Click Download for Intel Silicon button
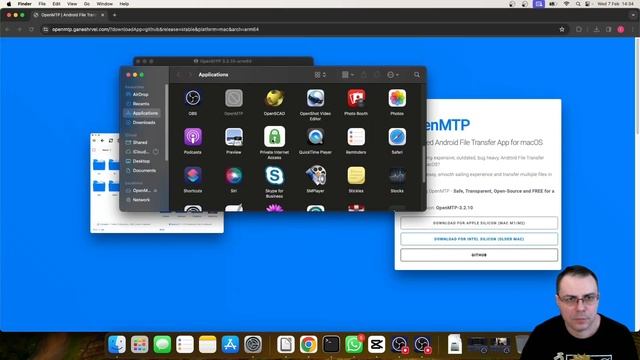640x360 pixels. click(479, 239)
